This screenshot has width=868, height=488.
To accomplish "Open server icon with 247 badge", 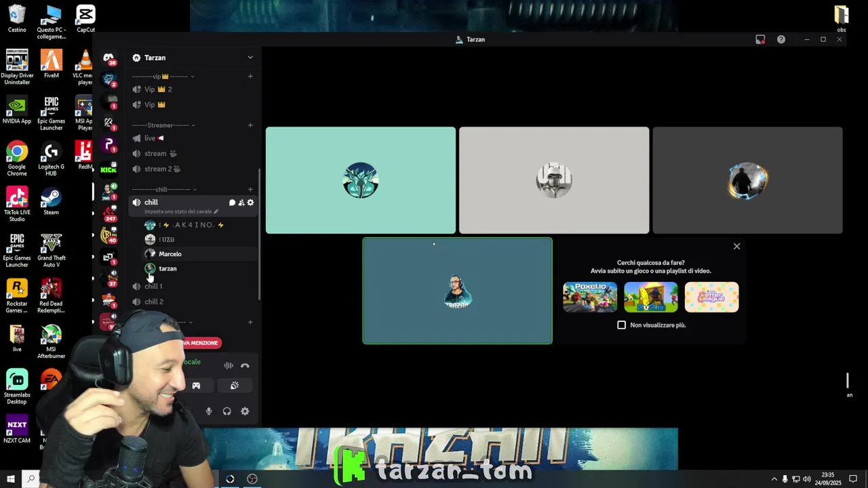I will (x=108, y=213).
